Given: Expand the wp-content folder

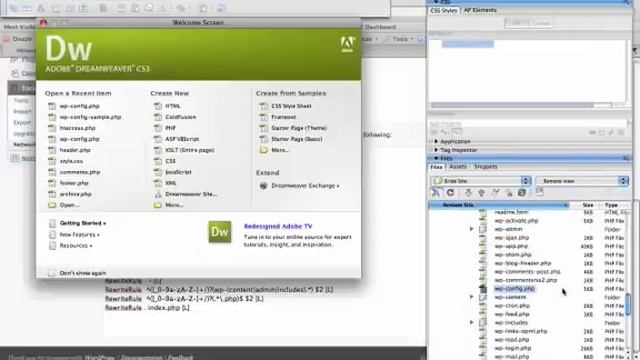Looking at the screenshot, I should coord(471,297).
